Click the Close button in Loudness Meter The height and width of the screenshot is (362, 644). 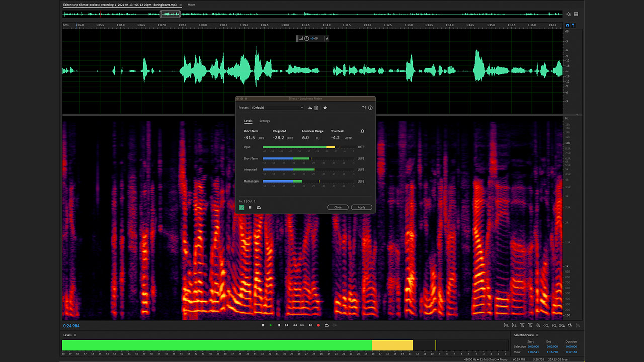338,207
